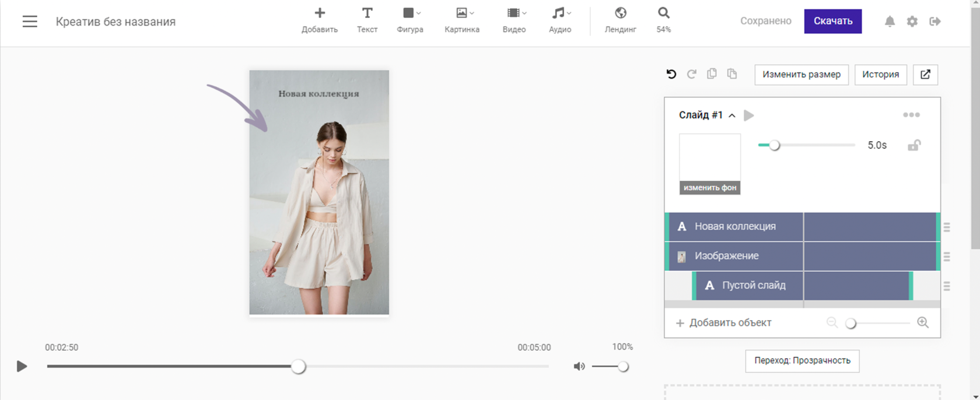This screenshot has height=400, width=980.
Task: Click the undo arrow icon
Action: [x=671, y=74]
